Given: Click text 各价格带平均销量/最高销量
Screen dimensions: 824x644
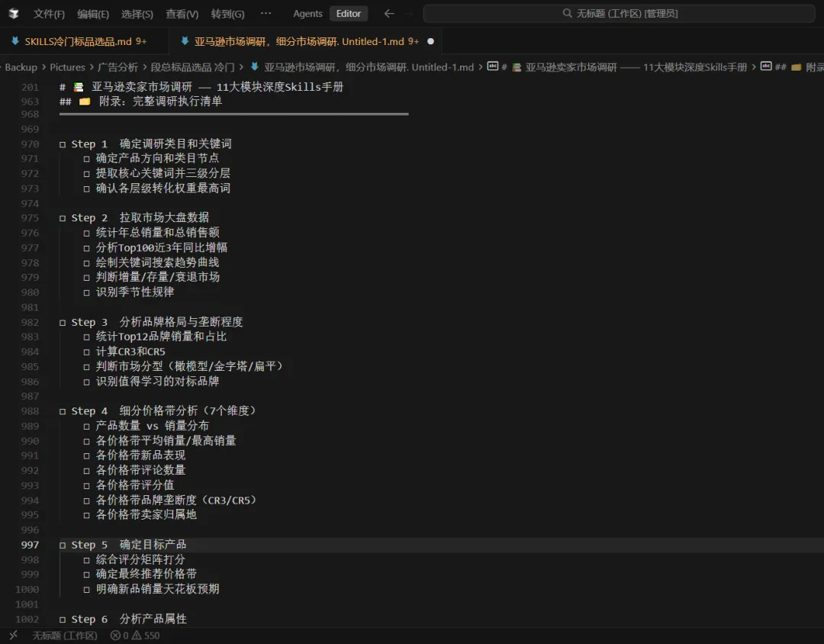Looking at the screenshot, I should 166,440.
